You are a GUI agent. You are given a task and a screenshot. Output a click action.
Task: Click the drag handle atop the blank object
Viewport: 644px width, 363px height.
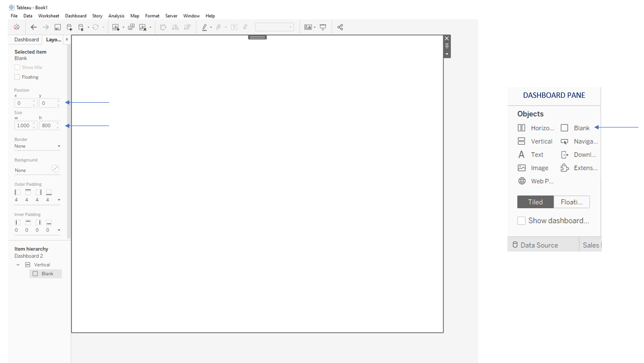(x=257, y=37)
